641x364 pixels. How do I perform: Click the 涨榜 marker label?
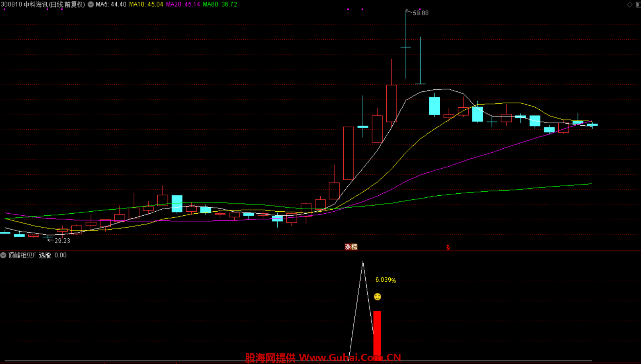point(351,247)
